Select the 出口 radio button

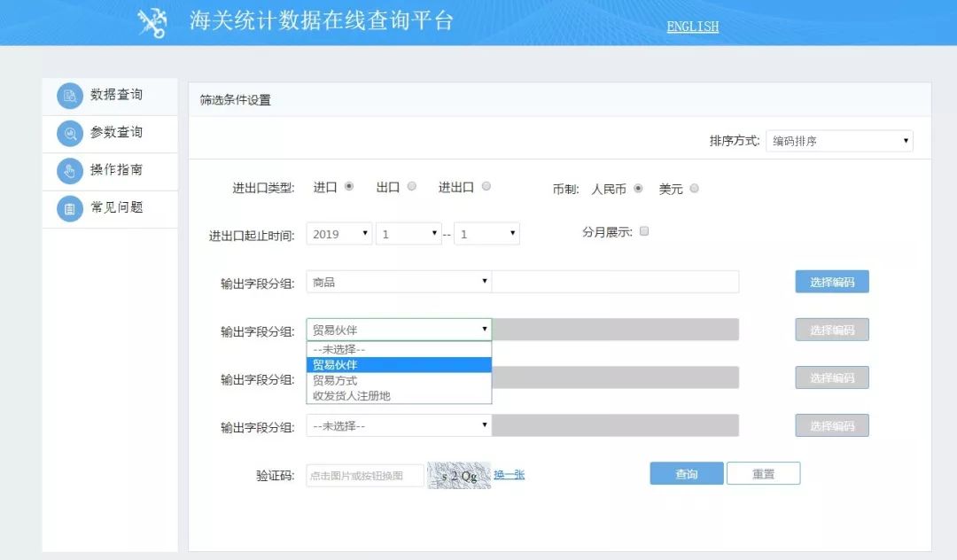(x=410, y=186)
